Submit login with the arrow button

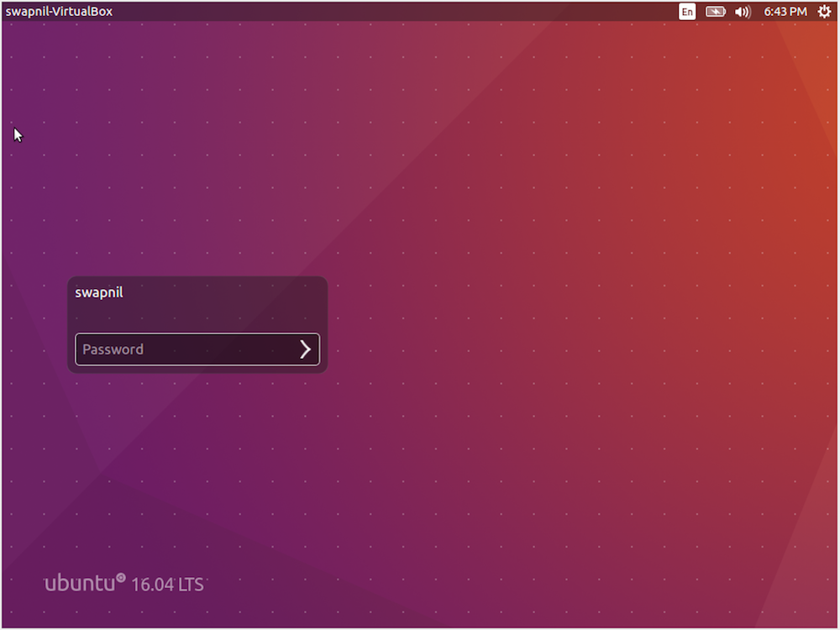point(306,349)
